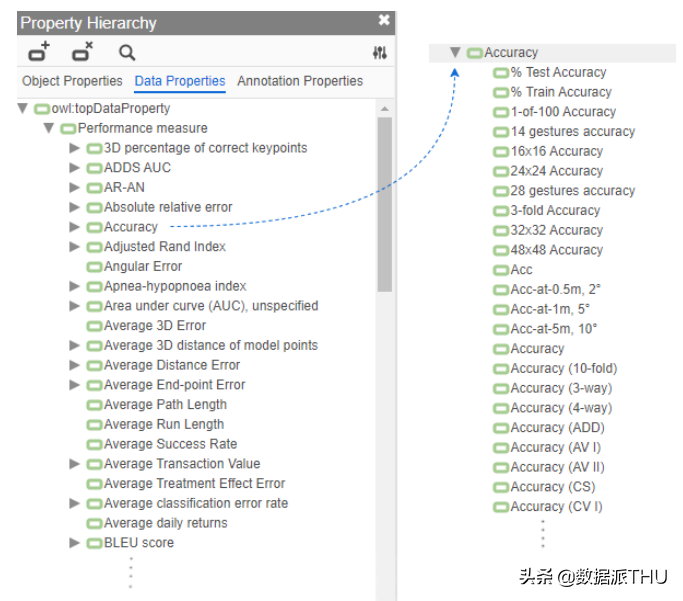
Task: Open the property search magnifier
Action: [127, 53]
